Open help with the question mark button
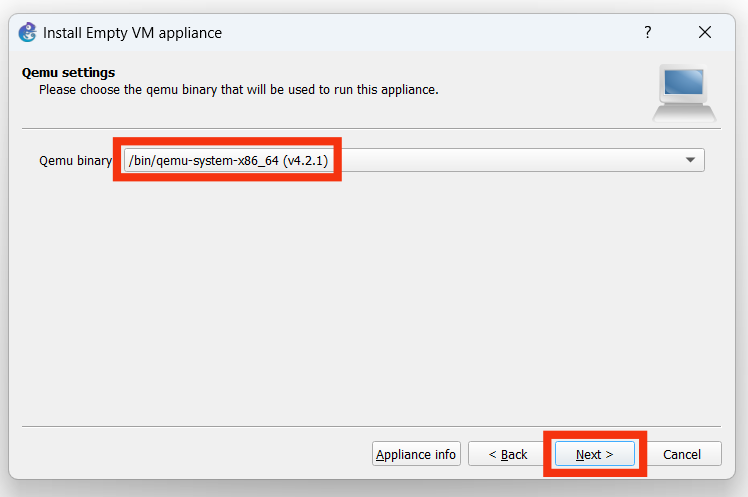 [x=648, y=32]
